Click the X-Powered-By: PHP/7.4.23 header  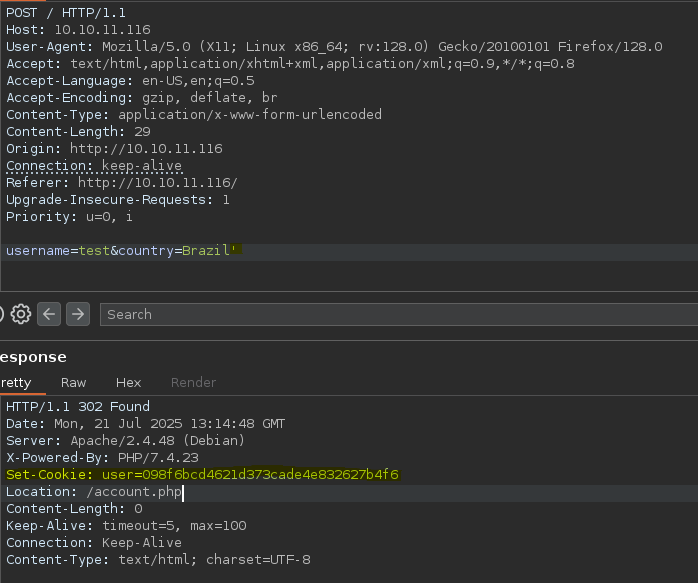point(102,458)
